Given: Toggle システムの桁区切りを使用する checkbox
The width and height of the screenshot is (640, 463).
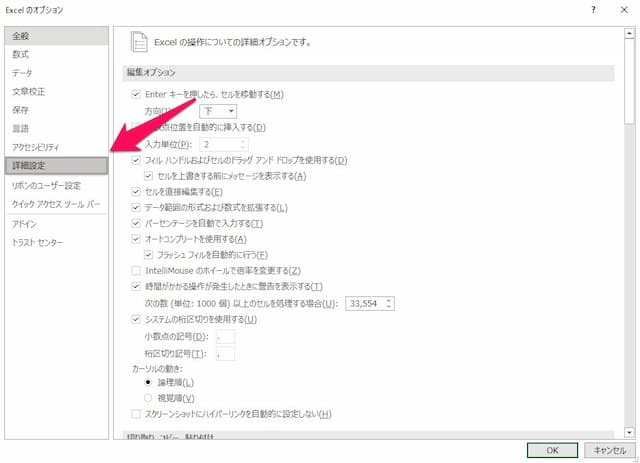Looking at the screenshot, I should (136, 319).
